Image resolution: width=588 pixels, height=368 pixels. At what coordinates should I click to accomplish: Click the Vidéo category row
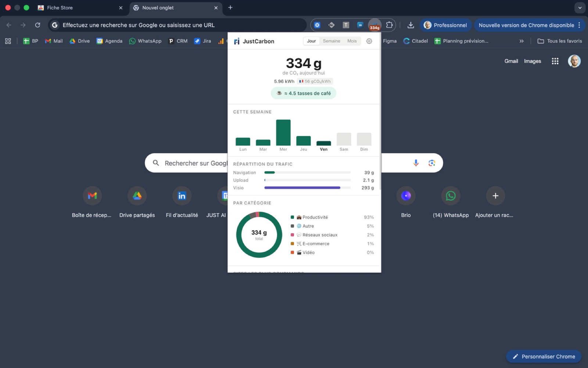point(332,252)
